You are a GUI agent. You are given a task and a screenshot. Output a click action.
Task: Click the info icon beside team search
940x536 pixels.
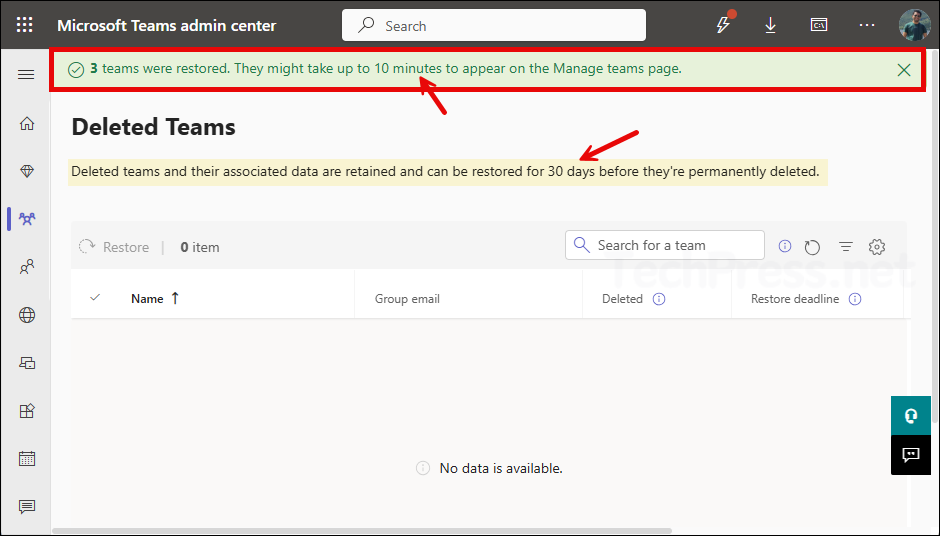click(785, 246)
